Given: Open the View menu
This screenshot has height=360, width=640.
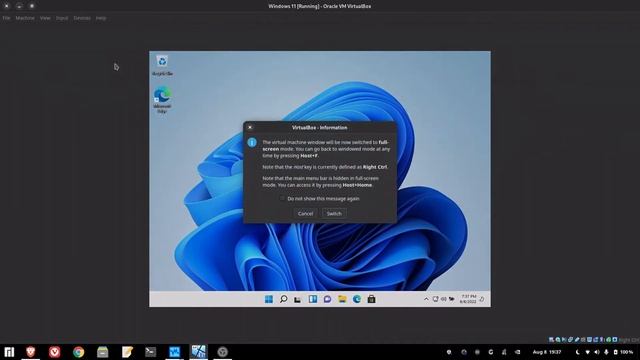Looking at the screenshot, I should (45, 18).
